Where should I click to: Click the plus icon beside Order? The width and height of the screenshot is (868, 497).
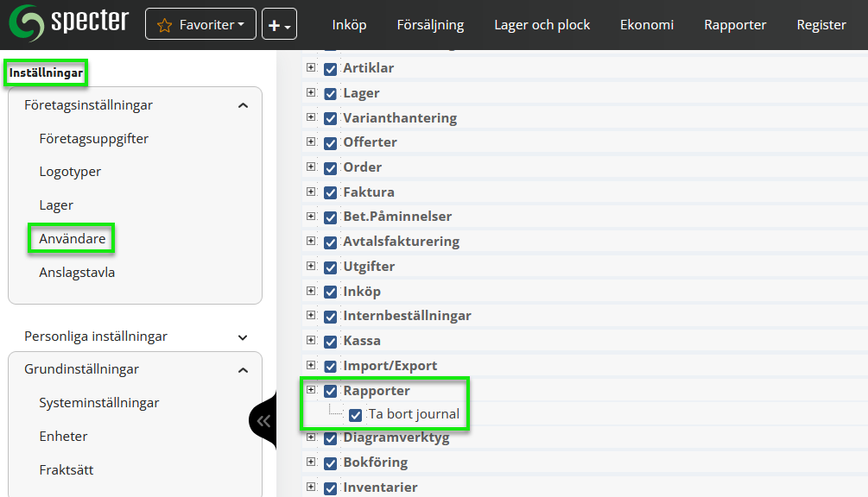click(311, 167)
